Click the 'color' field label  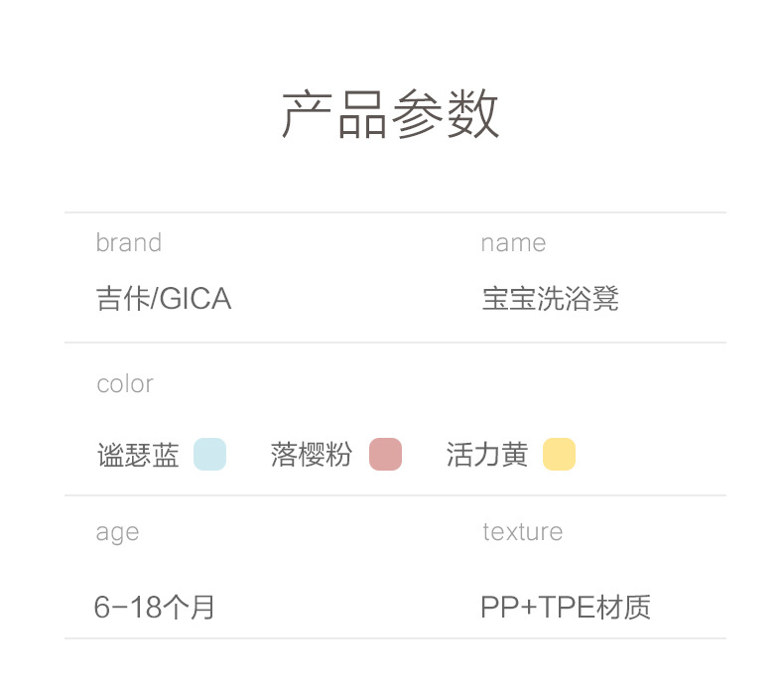(125, 383)
